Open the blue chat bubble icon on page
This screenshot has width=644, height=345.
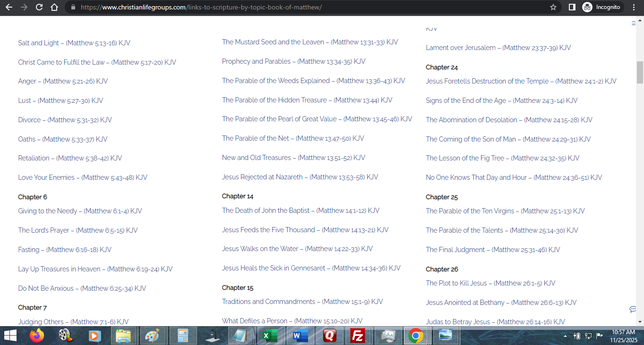[x=633, y=309]
